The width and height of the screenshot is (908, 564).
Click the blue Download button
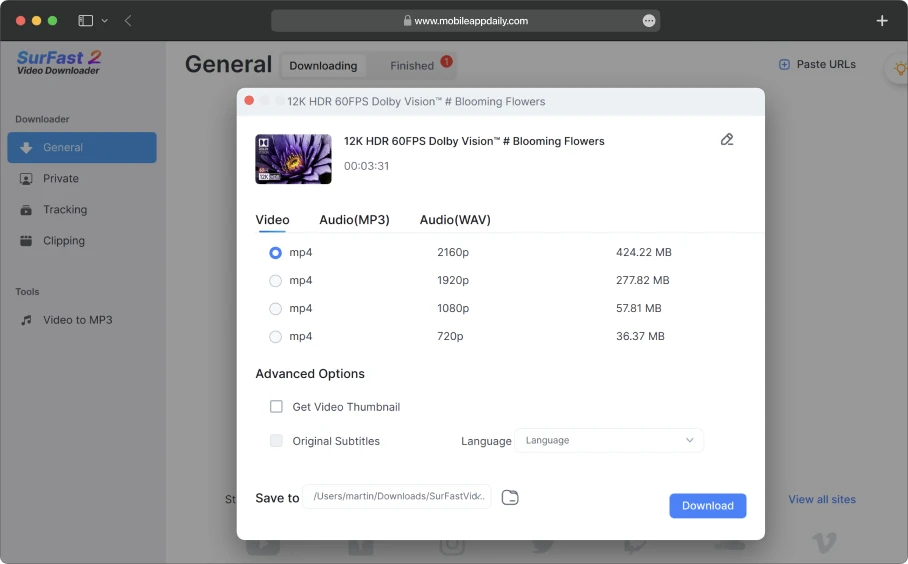708,506
